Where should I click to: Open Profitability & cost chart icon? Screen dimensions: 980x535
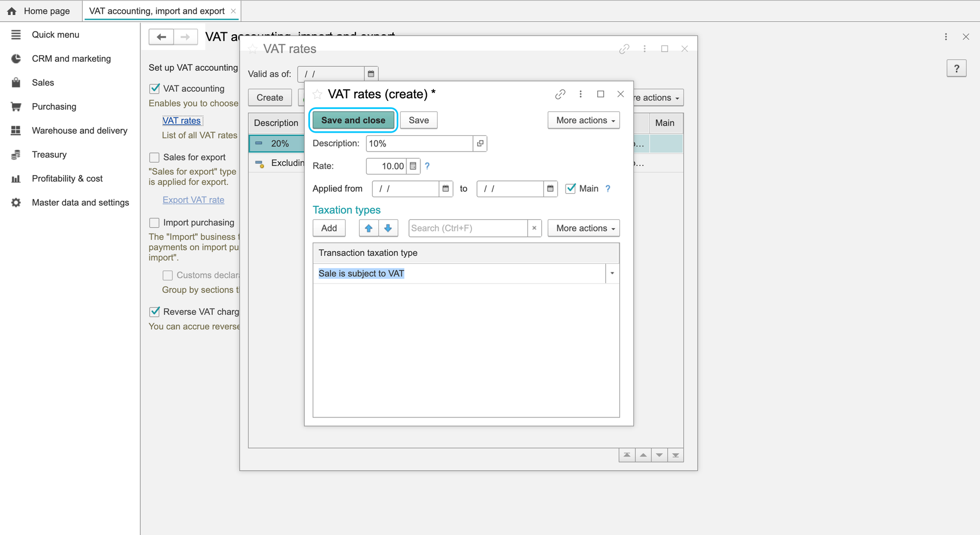point(16,178)
